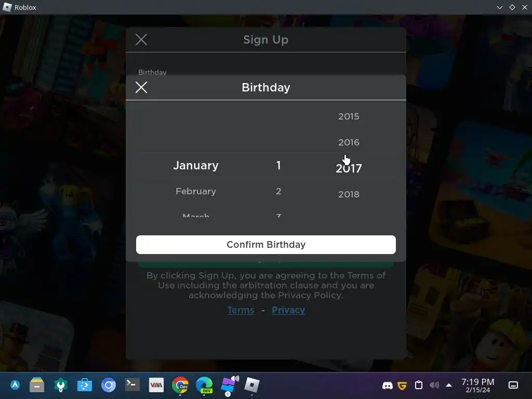The width and height of the screenshot is (532, 399).
Task: Choose January in the month picker
Action: pos(196,165)
